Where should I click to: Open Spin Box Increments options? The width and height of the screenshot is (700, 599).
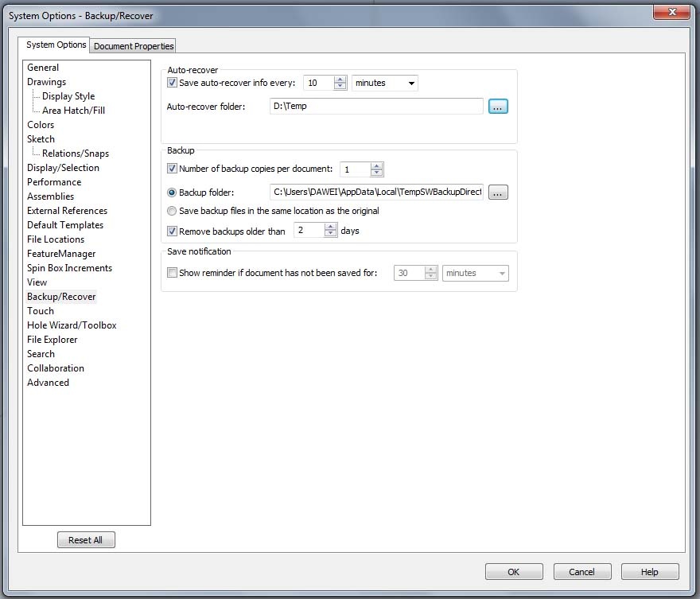[69, 268]
